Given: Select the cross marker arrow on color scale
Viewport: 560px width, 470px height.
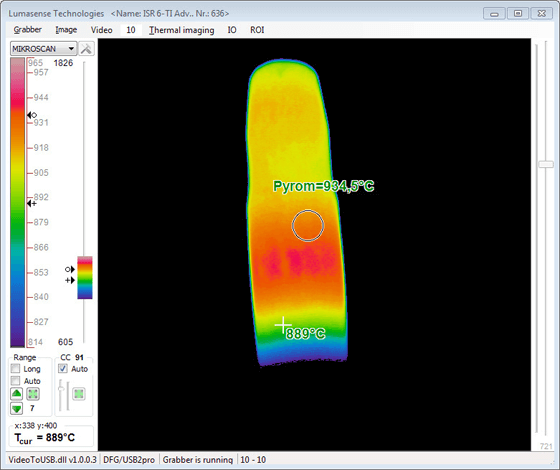Looking at the screenshot, I should (32, 203).
